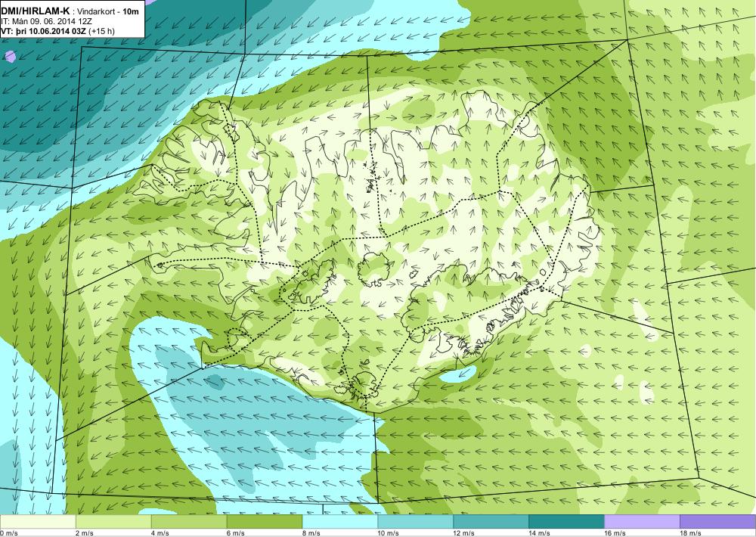Click the 'DMI/HIRLAM-K' model title text
756x537 pixels.
tap(36, 11)
